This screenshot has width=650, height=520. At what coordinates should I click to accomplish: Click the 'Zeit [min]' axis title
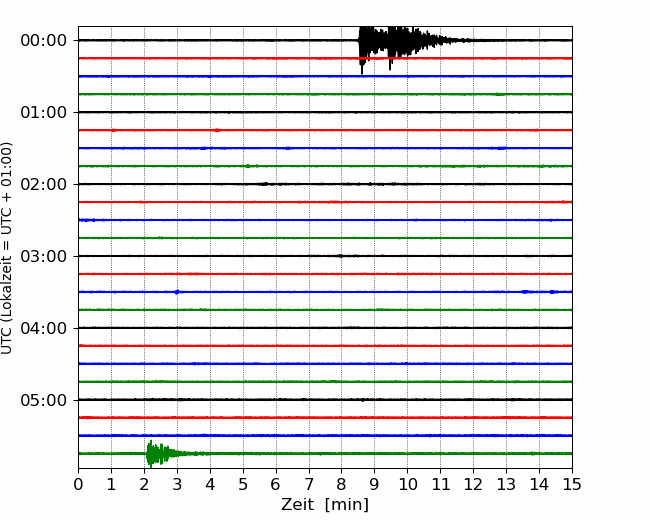click(325, 505)
